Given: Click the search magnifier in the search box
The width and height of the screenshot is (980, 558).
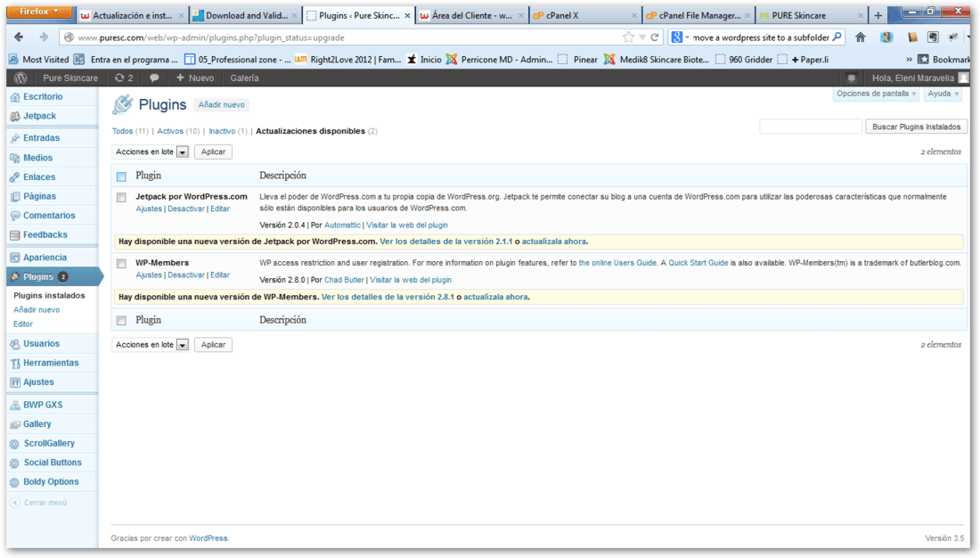Looking at the screenshot, I should coord(837,37).
